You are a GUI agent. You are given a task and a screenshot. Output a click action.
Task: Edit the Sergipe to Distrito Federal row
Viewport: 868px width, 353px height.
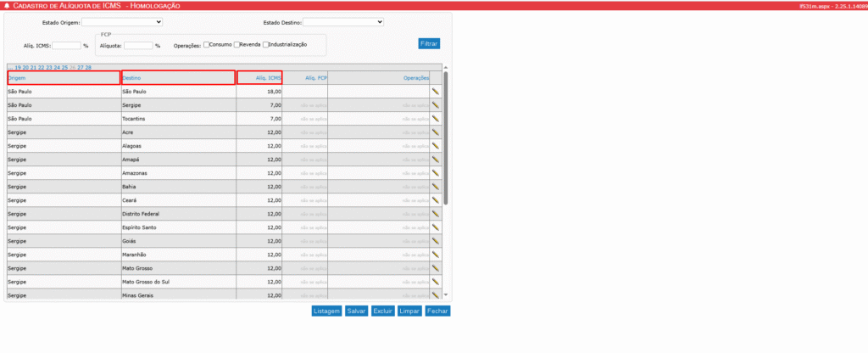pyautogui.click(x=436, y=214)
